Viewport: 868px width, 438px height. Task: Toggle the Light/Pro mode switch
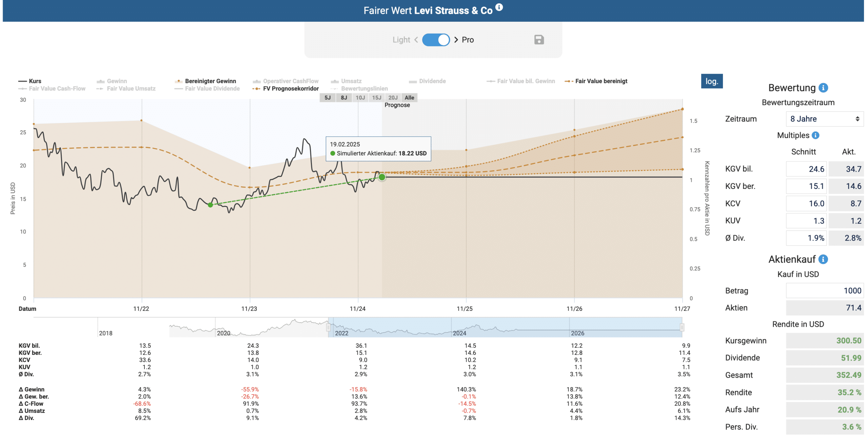coord(436,40)
